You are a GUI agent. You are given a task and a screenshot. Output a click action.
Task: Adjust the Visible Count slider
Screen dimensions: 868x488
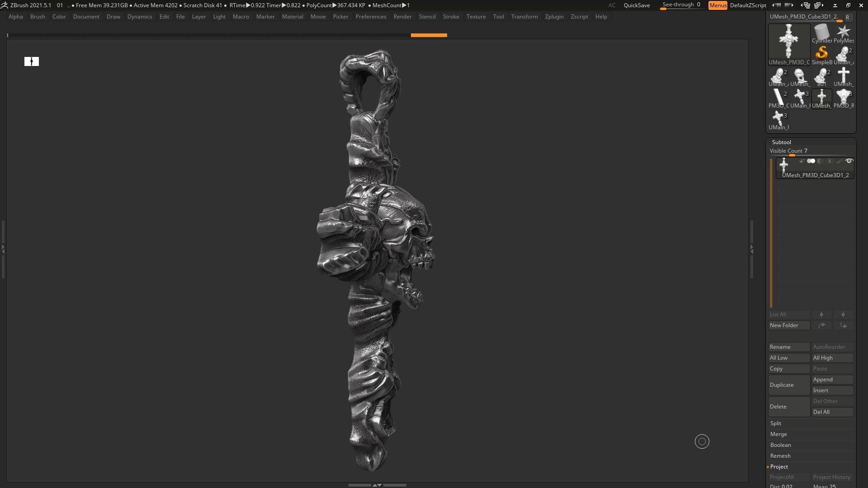pos(811,151)
